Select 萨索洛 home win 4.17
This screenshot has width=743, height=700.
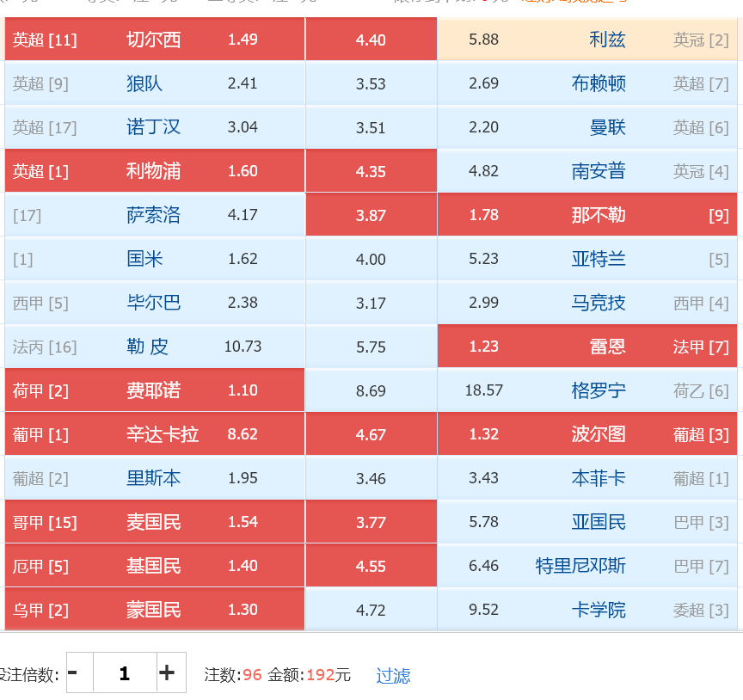pos(155,215)
